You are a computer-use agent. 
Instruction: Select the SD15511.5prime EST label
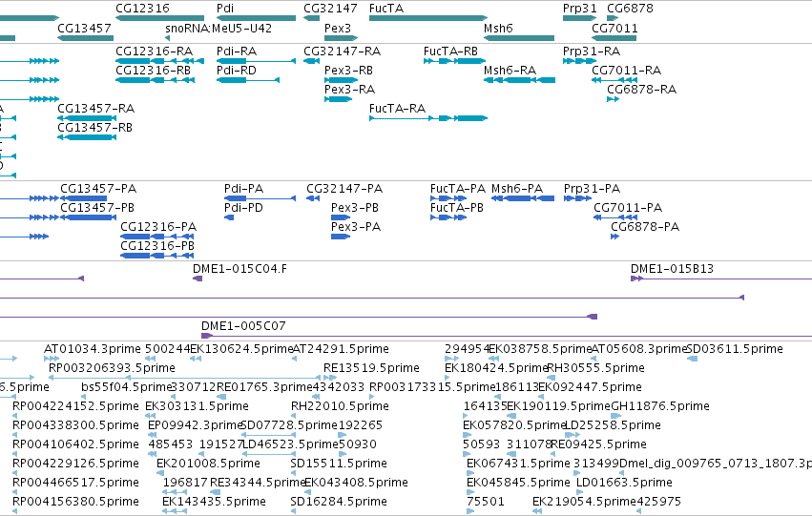click(x=339, y=464)
